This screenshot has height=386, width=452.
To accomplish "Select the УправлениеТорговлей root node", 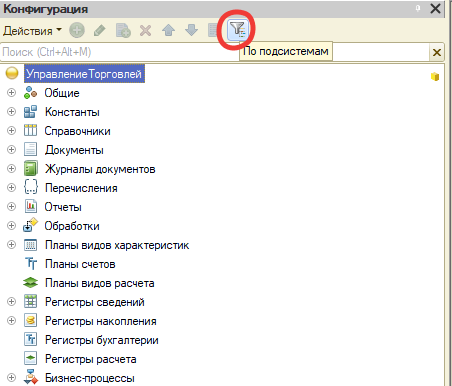I will coord(84,74).
